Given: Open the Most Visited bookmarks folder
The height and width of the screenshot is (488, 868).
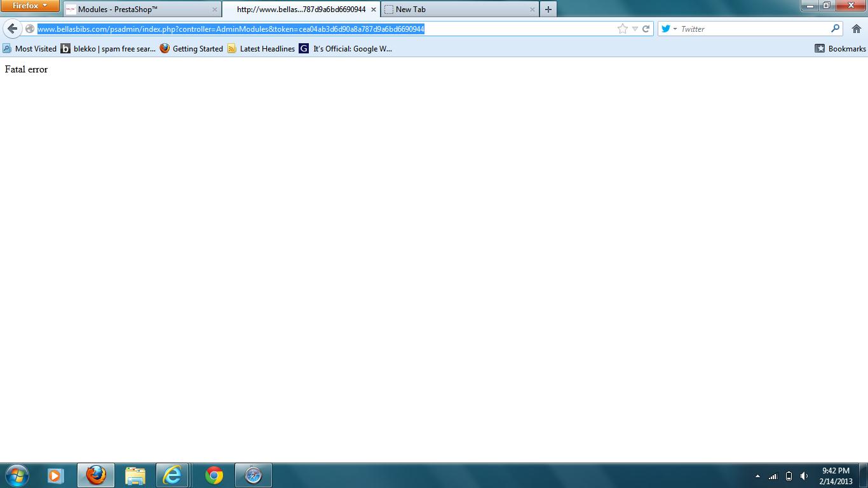Looking at the screenshot, I should point(29,48).
